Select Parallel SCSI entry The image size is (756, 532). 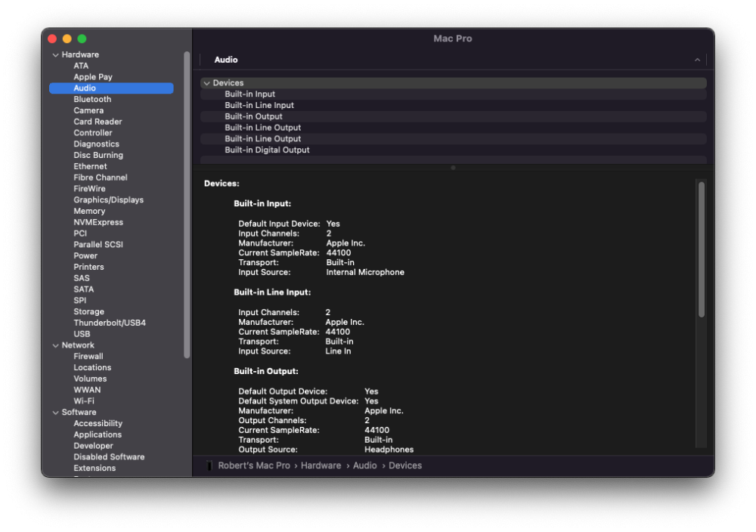pos(98,244)
